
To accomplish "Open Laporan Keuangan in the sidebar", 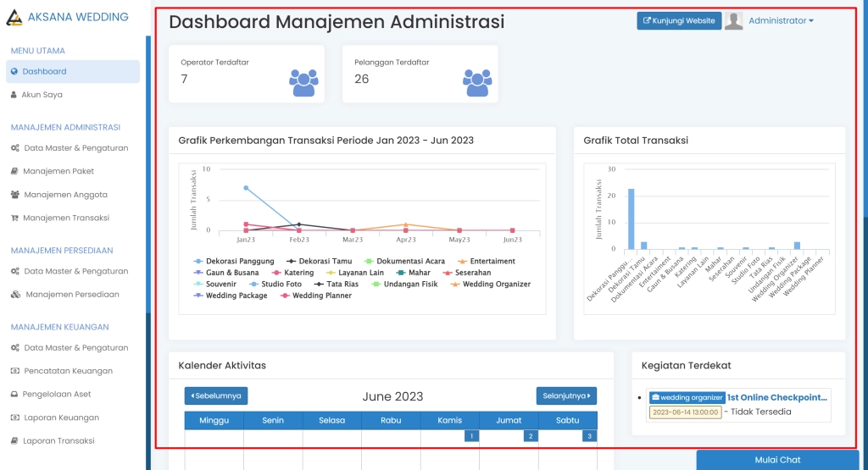I will [60, 417].
